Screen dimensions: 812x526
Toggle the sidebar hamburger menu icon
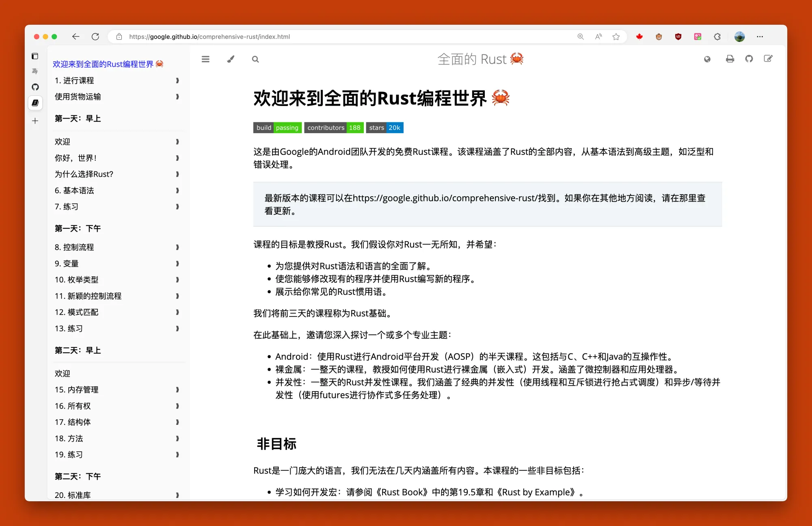205,59
